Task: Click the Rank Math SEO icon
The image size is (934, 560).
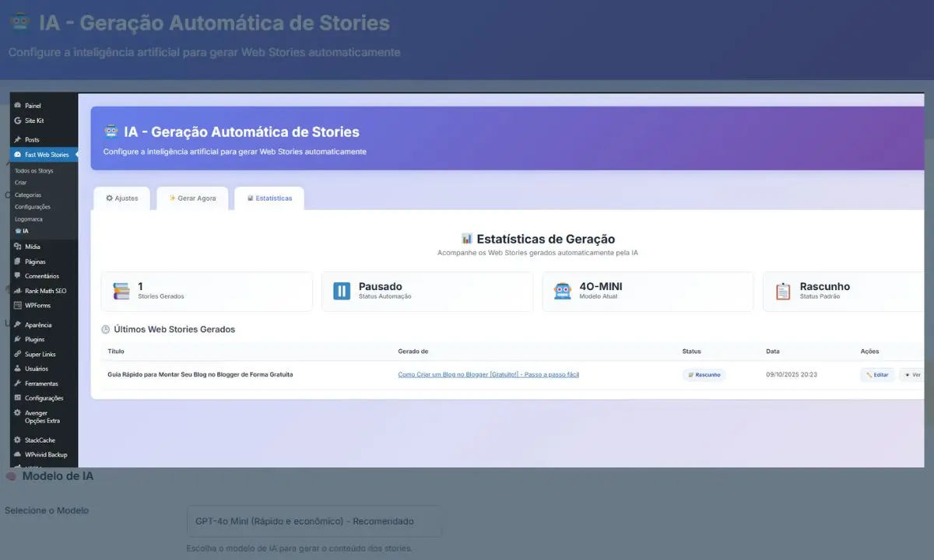Action: [18, 291]
